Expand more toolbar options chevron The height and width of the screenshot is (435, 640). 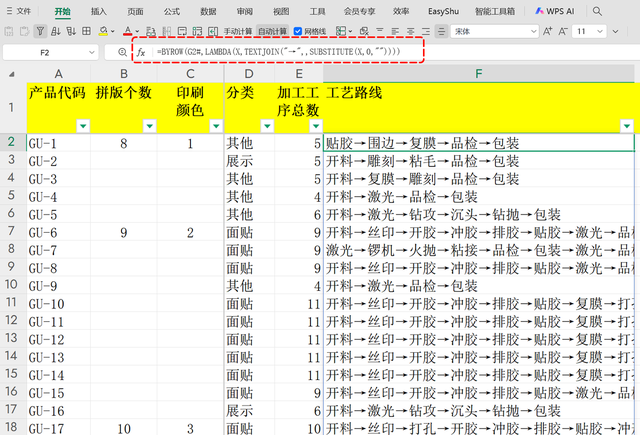616,31
